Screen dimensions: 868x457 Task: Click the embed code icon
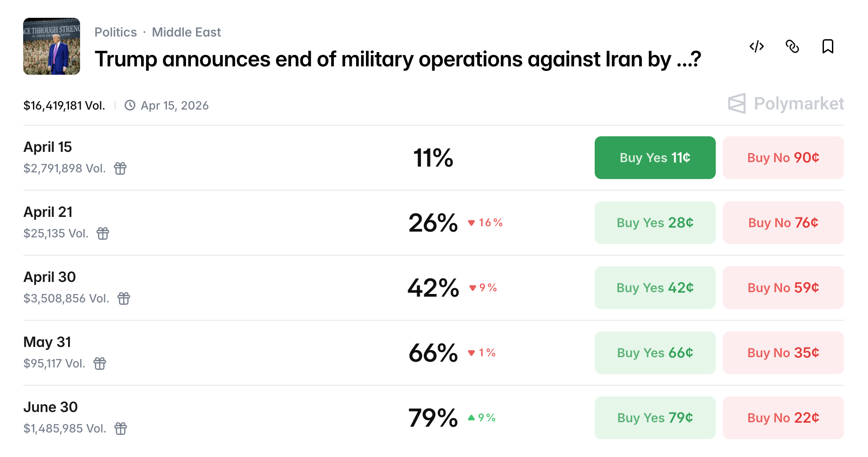[756, 46]
